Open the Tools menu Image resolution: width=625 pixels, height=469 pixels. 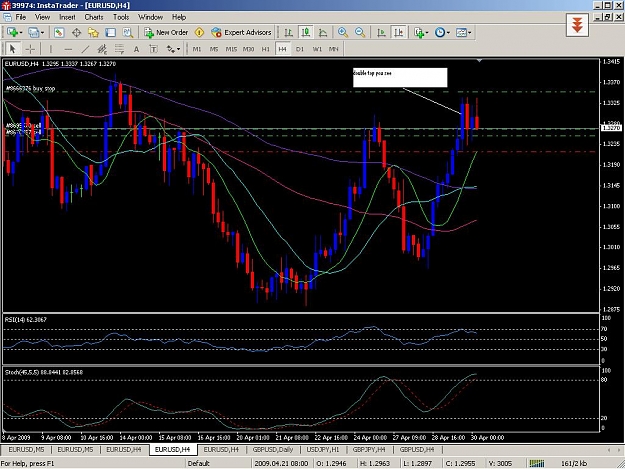[121, 17]
